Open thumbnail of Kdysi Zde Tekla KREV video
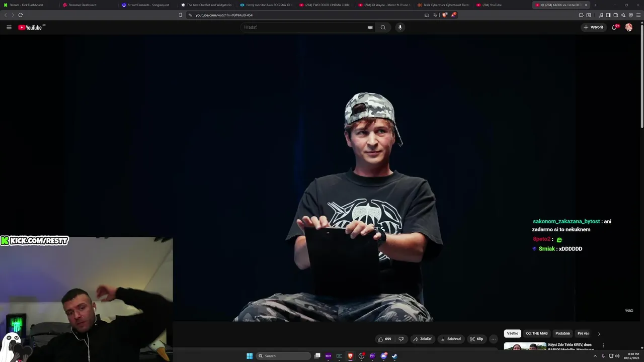 point(525,346)
